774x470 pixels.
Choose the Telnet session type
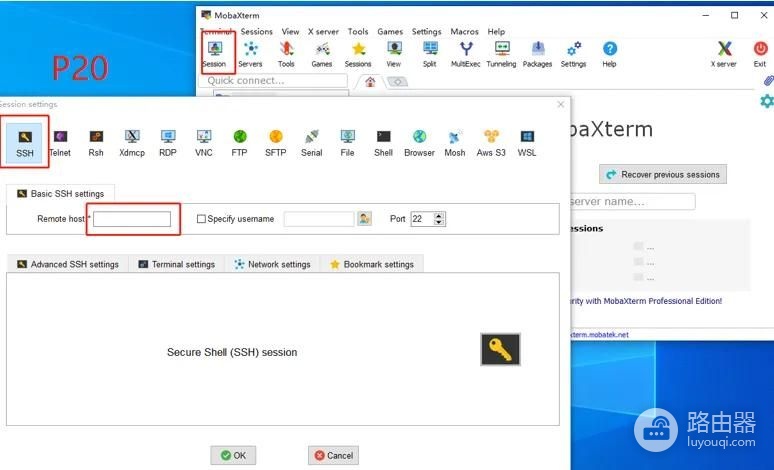point(60,143)
